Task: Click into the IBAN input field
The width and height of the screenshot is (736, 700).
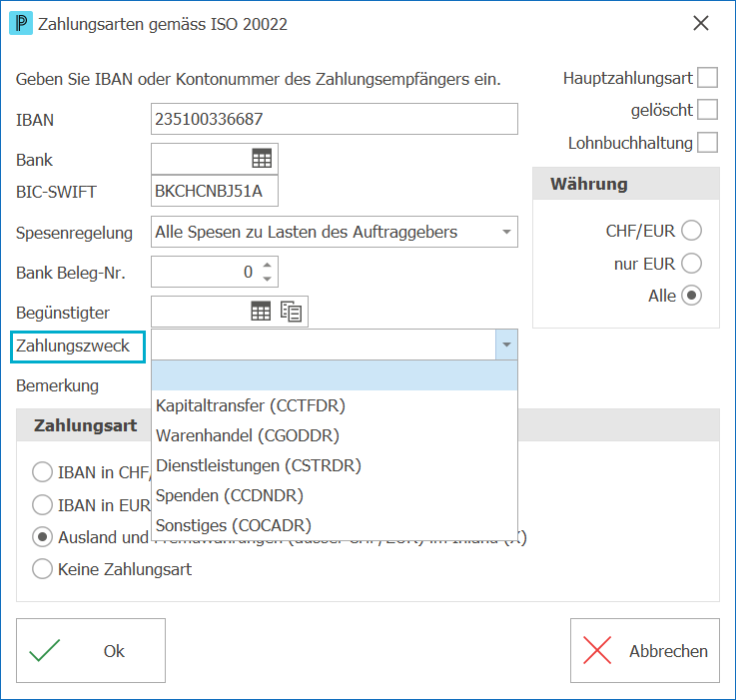Action: tap(335, 119)
